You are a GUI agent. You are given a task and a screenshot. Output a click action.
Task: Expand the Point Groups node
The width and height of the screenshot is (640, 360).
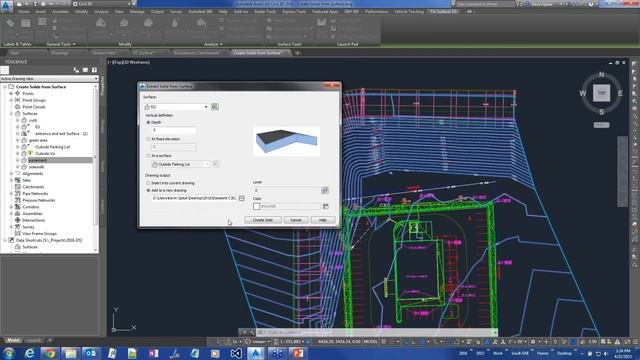click(x=11, y=100)
